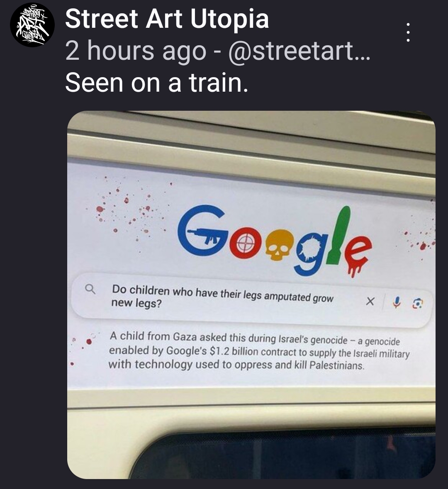Image resolution: width=448 pixels, height=489 pixels.
Task: Click the "Do children who have" search query
Action: click(222, 296)
